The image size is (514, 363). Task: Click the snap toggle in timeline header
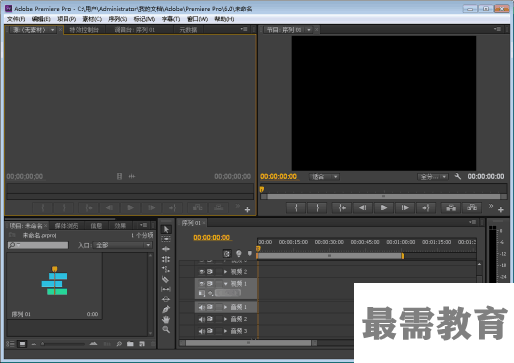click(227, 254)
